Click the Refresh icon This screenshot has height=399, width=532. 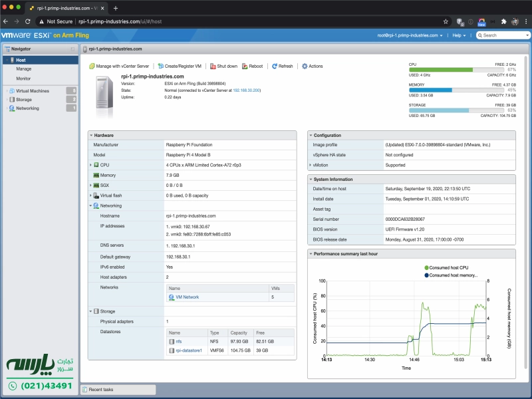tap(275, 66)
